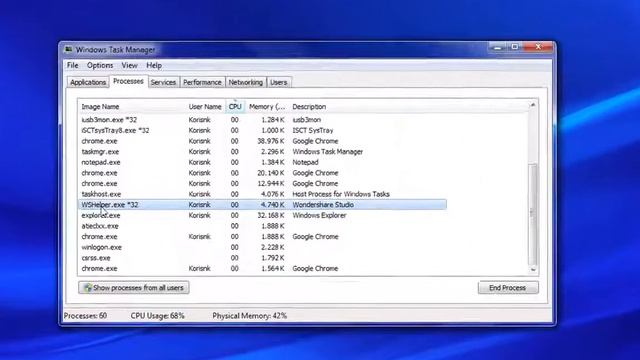The height and width of the screenshot is (360, 640).
Task: Select the Processes tab
Action: coord(128,81)
